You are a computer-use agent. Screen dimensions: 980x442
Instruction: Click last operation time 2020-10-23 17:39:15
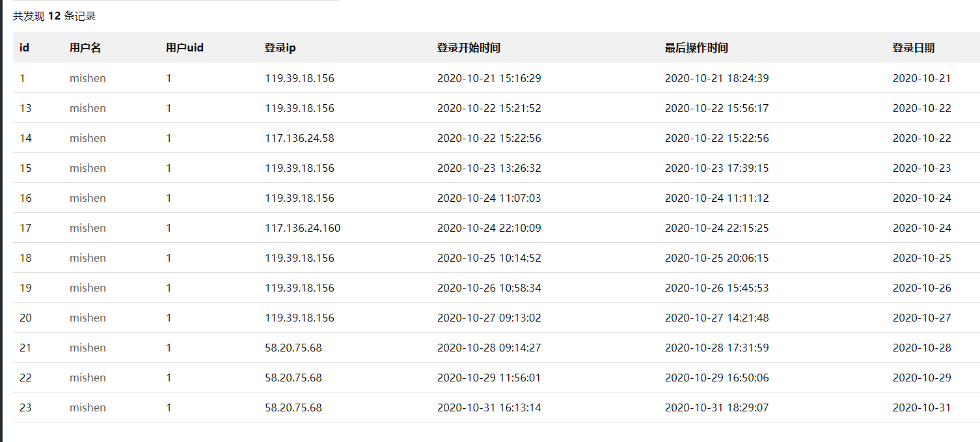pos(716,168)
